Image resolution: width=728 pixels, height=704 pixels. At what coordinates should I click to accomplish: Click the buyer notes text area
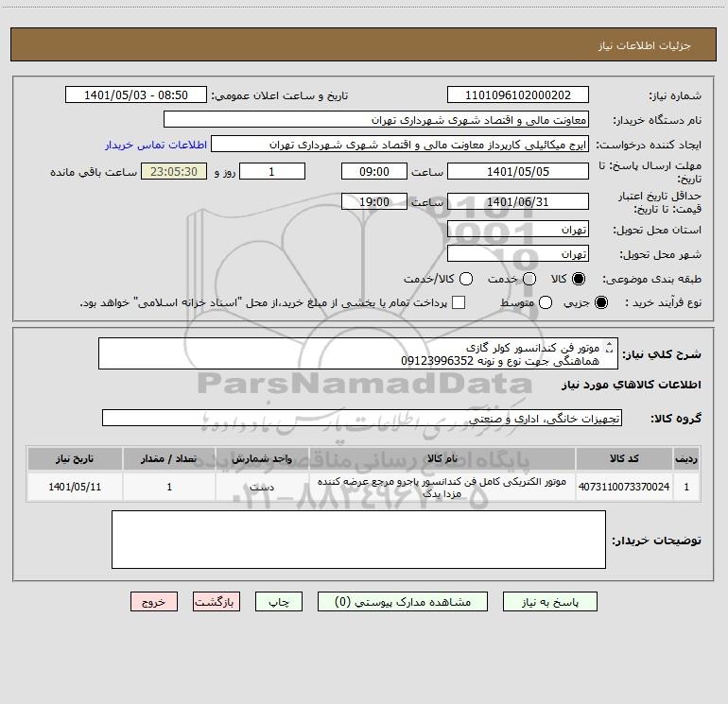pos(358,540)
